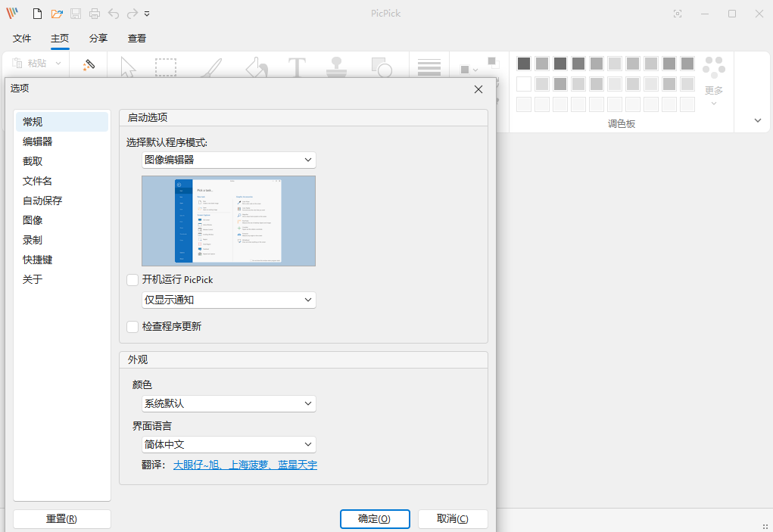Select 常规 in options sidebar

(x=62, y=122)
